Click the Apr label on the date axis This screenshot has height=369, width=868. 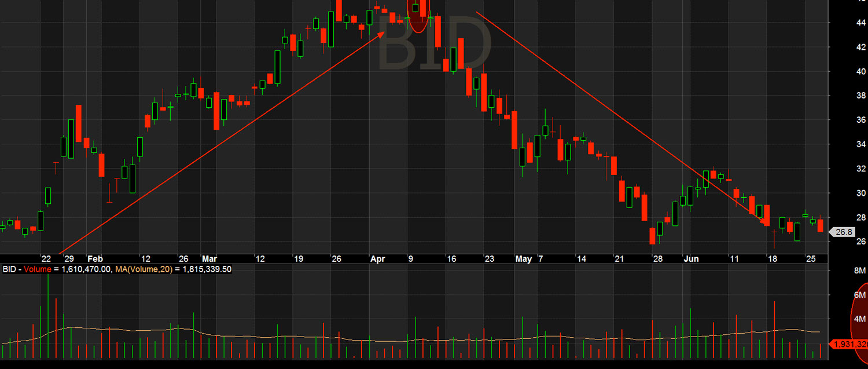[377, 259]
